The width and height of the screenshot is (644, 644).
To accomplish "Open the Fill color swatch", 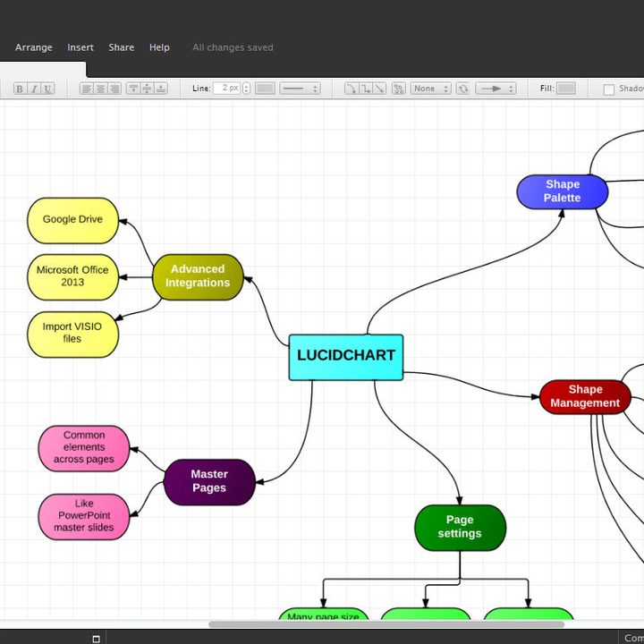I will pyautogui.click(x=566, y=89).
